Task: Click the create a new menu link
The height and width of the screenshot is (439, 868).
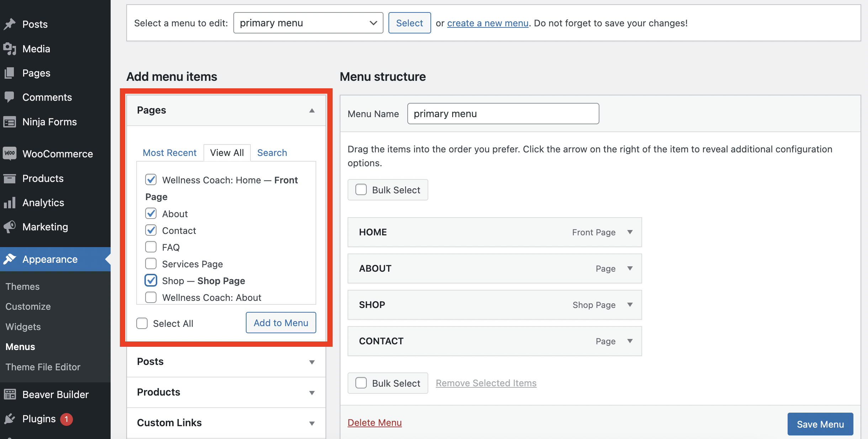Action: (487, 22)
